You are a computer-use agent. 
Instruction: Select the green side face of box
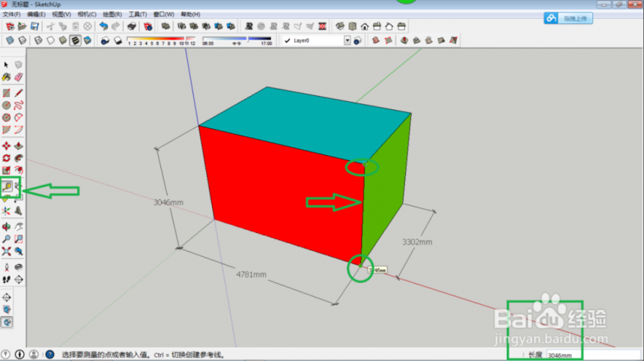click(x=385, y=189)
